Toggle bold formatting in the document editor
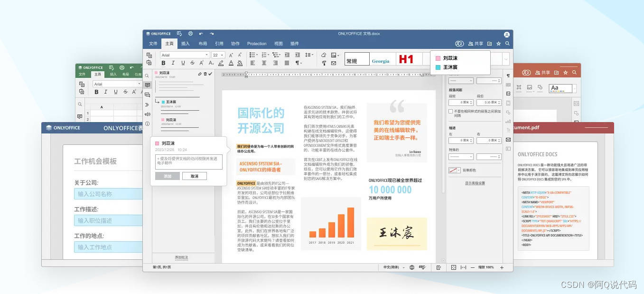Image resolution: width=644 pixels, height=294 pixels. point(163,63)
